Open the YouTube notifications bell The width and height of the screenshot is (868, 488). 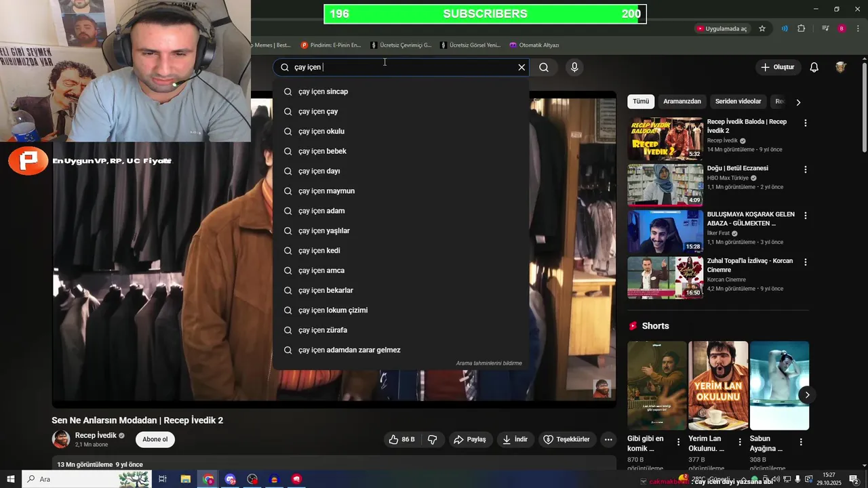point(814,67)
